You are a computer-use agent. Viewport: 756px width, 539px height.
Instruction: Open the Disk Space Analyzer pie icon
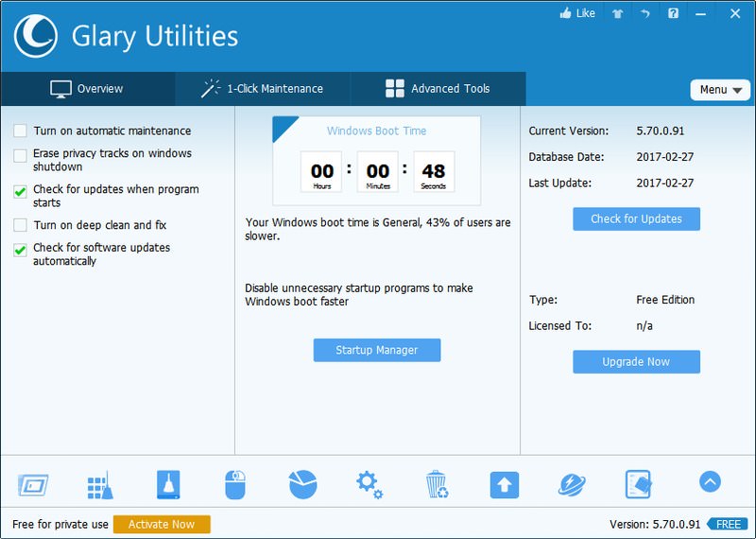click(x=302, y=484)
